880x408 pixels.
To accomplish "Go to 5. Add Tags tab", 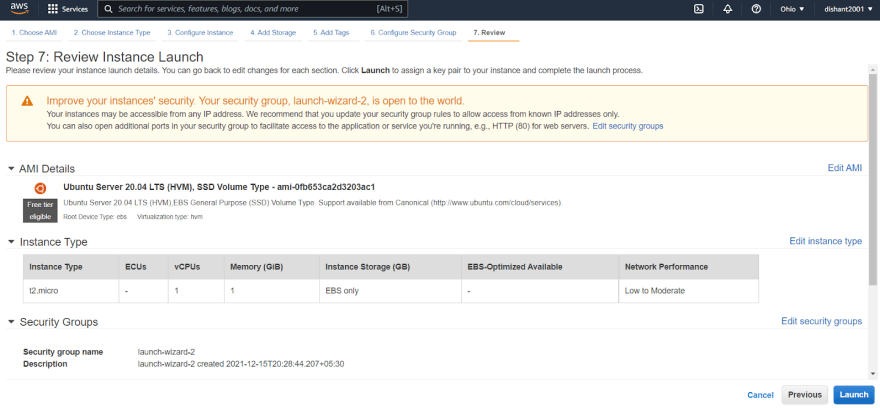I will tap(331, 33).
